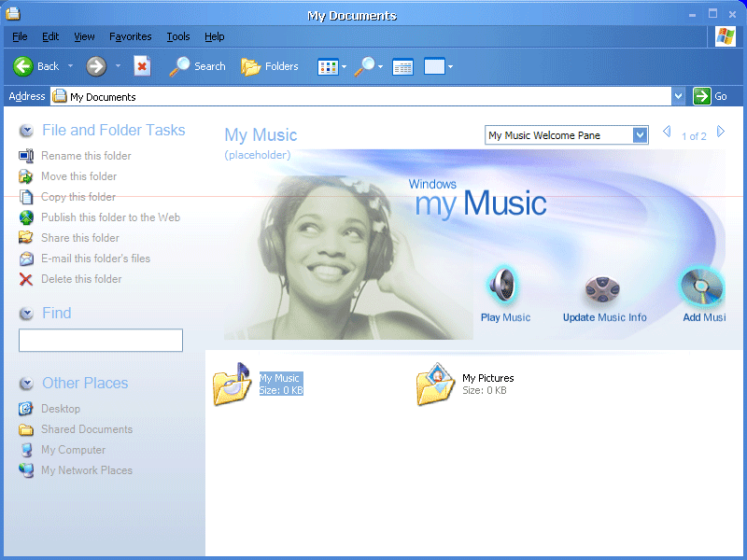Click the Update Music Info icon
747x560 pixels.
point(603,288)
